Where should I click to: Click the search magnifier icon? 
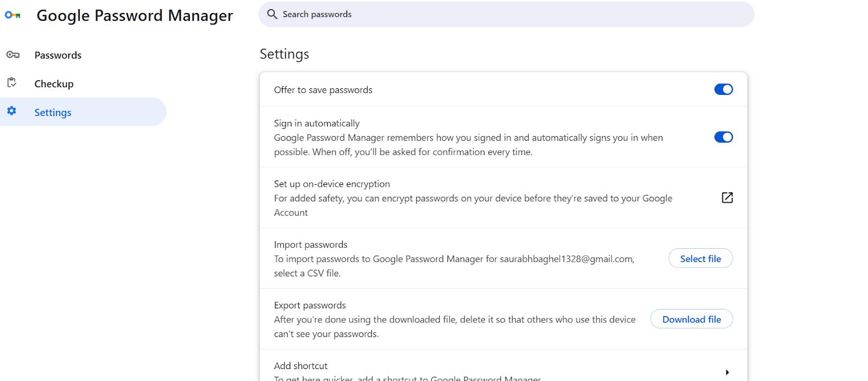click(x=272, y=14)
